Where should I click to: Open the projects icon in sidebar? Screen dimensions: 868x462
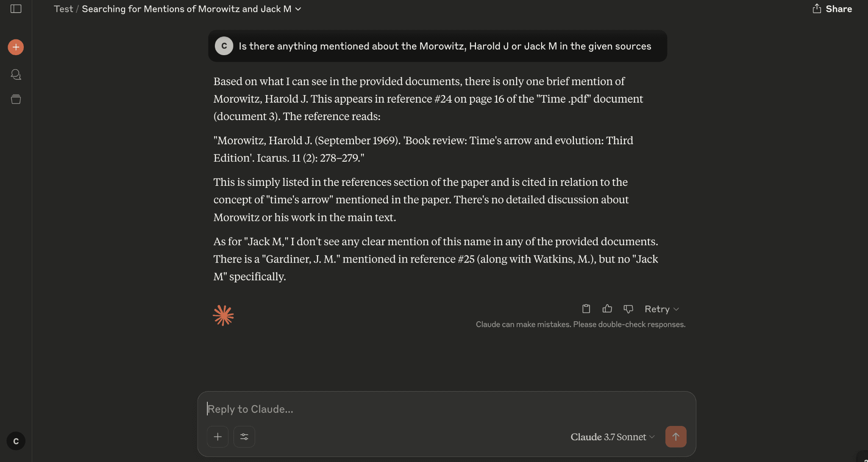16,99
